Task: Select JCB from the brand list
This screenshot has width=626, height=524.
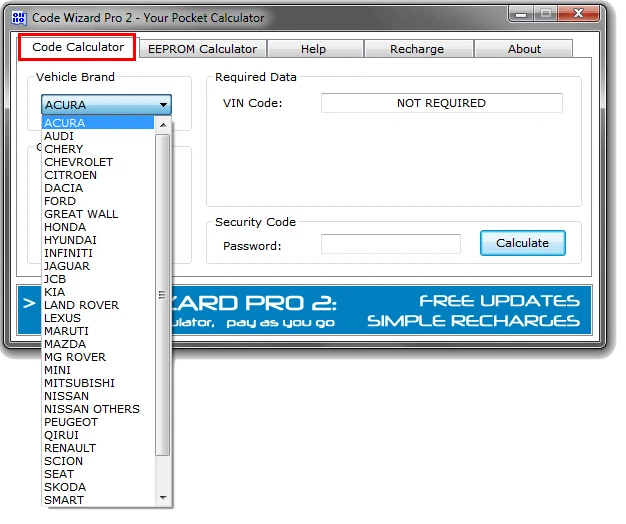Action: tap(98, 279)
